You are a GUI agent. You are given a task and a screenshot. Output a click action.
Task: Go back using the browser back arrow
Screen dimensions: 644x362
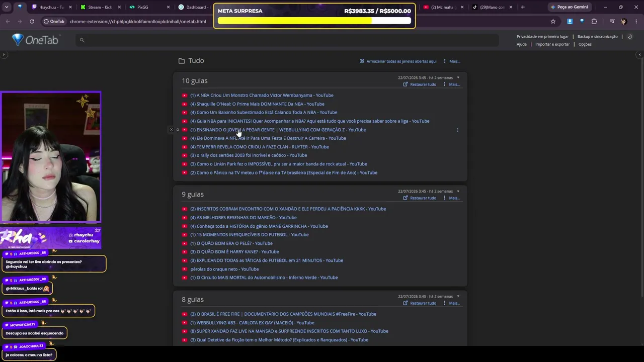(8, 22)
